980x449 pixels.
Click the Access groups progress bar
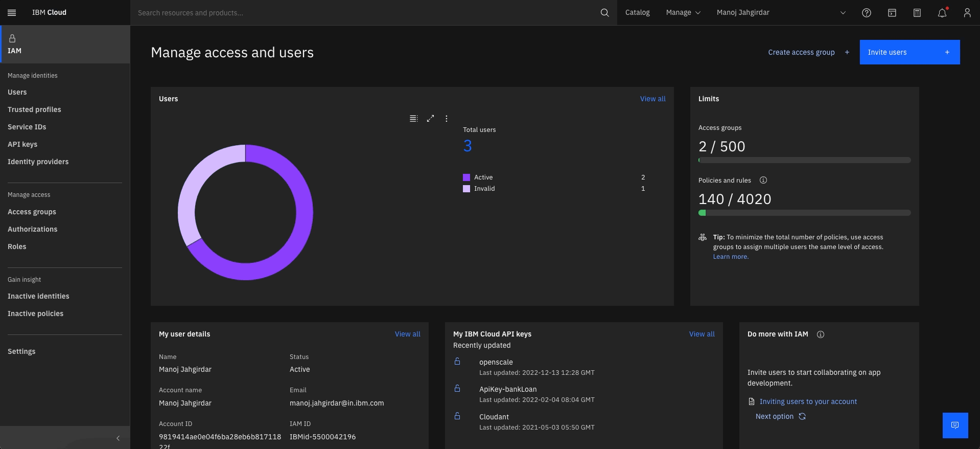click(804, 160)
